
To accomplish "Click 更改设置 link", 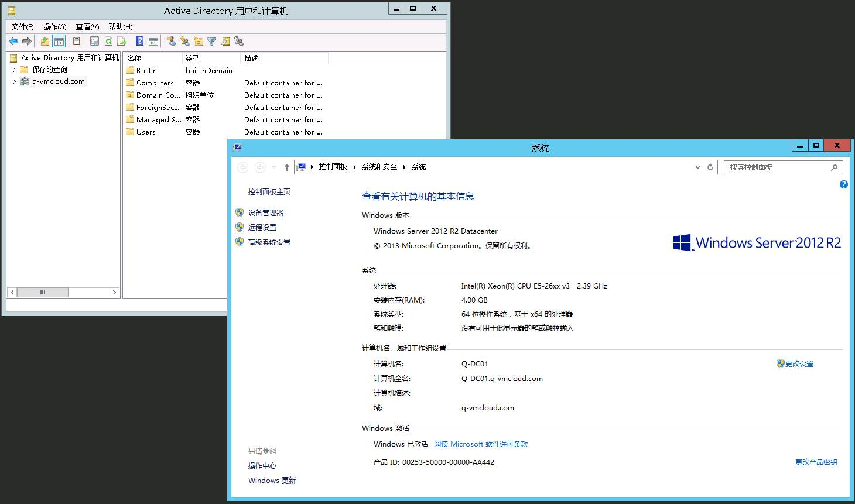I will pyautogui.click(x=799, y=364).
